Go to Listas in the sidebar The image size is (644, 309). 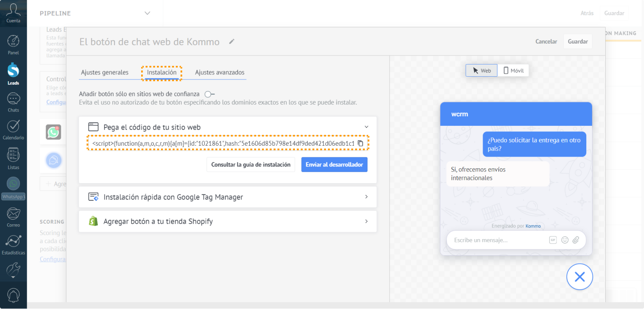[13, 158]
